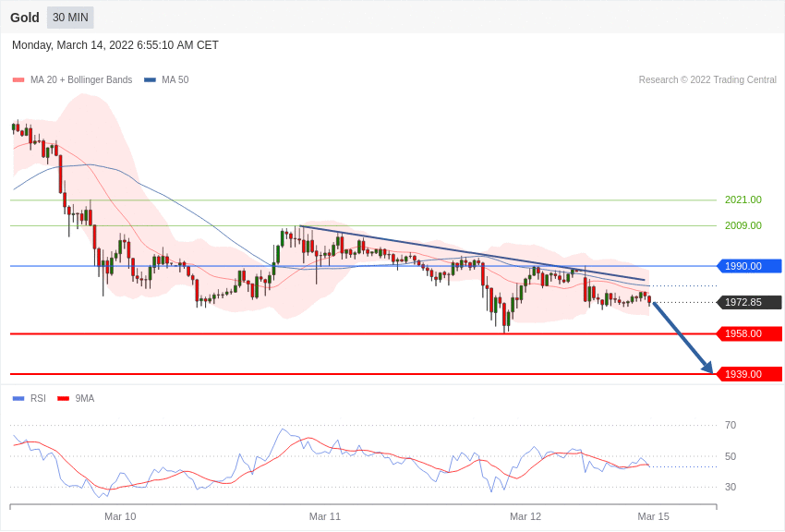Click the 9MA legend label
The height and width of the screenshot is (532, 785).
click(85, 398)
